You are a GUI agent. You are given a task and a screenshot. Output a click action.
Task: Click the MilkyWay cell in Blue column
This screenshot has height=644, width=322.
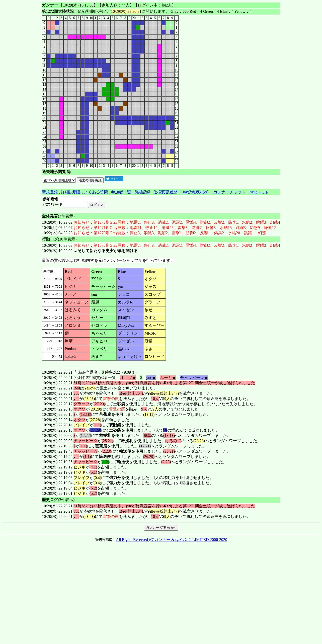click(x=130, y=326)
